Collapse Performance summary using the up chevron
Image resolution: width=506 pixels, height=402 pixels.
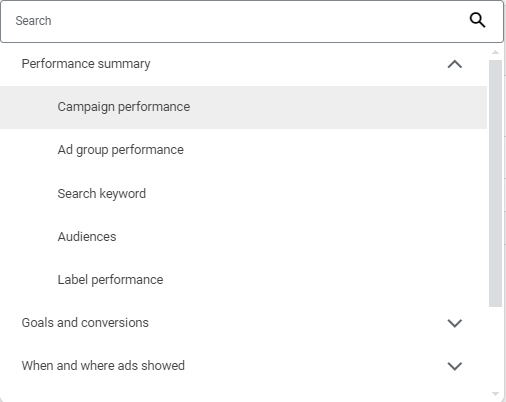(455, 64)
